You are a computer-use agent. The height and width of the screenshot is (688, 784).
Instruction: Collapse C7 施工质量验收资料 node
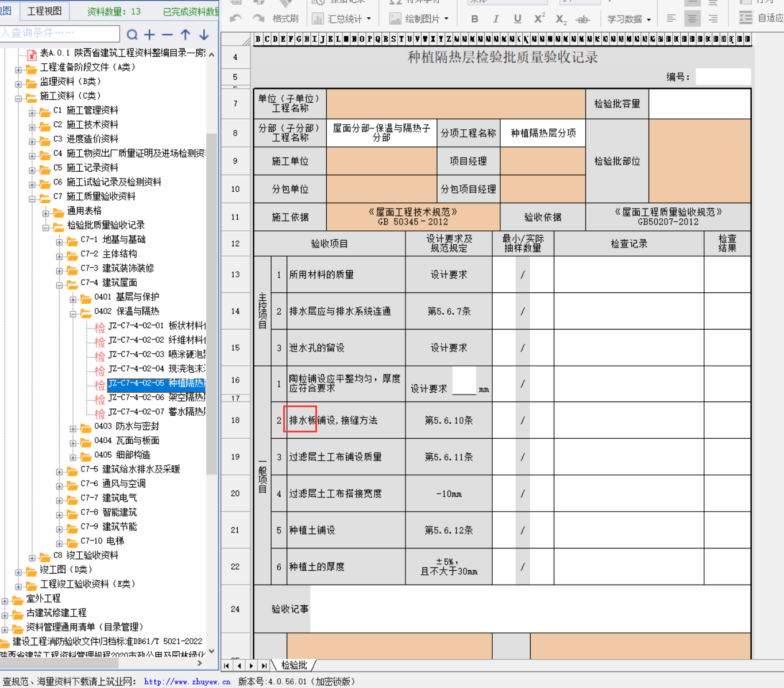coord(32,199)
